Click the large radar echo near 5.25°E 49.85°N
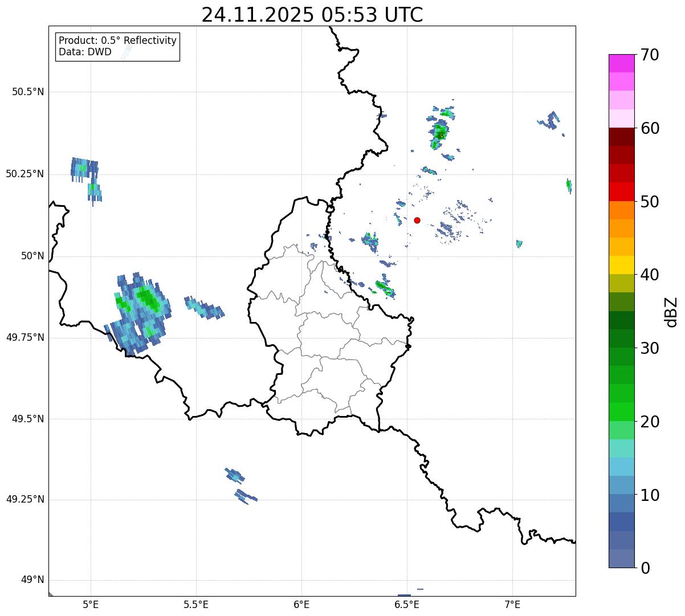The height and width of the screenshot is (616, 685). coord(138,313)
